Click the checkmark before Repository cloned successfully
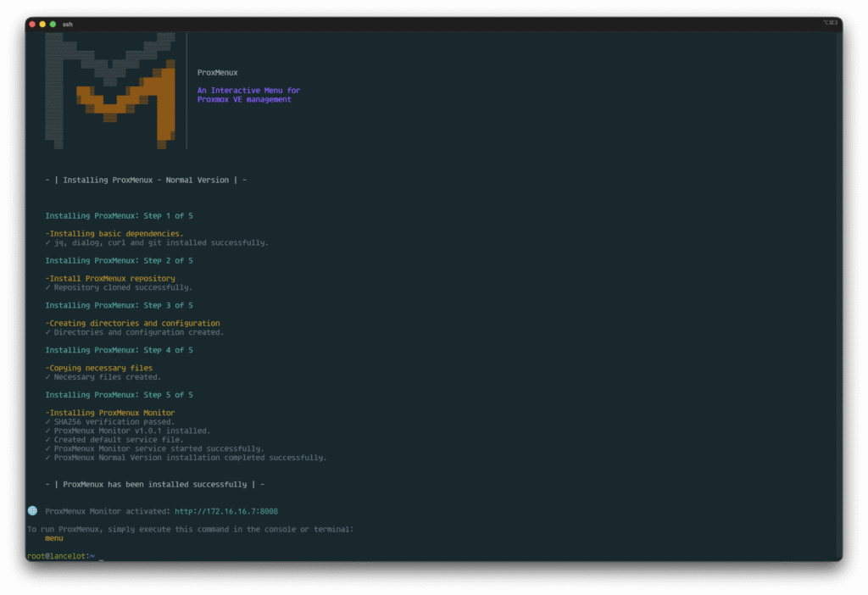The height and width of the screenshot is (595, 868). (48, 287)
